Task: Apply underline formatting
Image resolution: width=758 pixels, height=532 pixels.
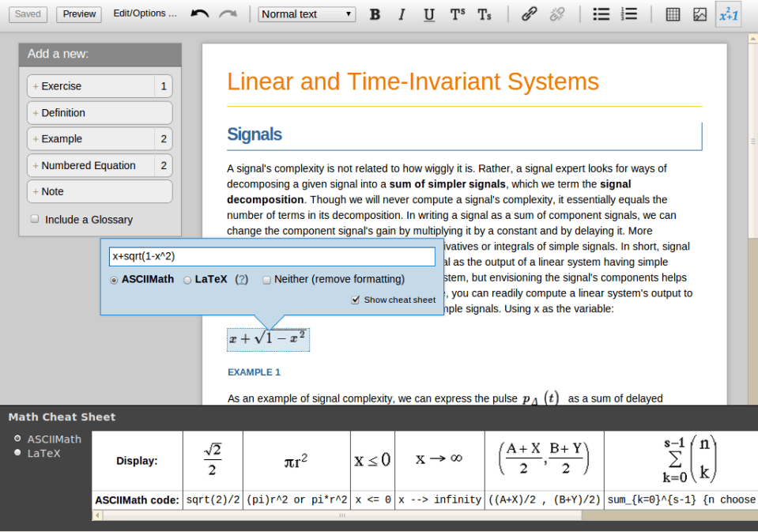Action: [428, 14]
